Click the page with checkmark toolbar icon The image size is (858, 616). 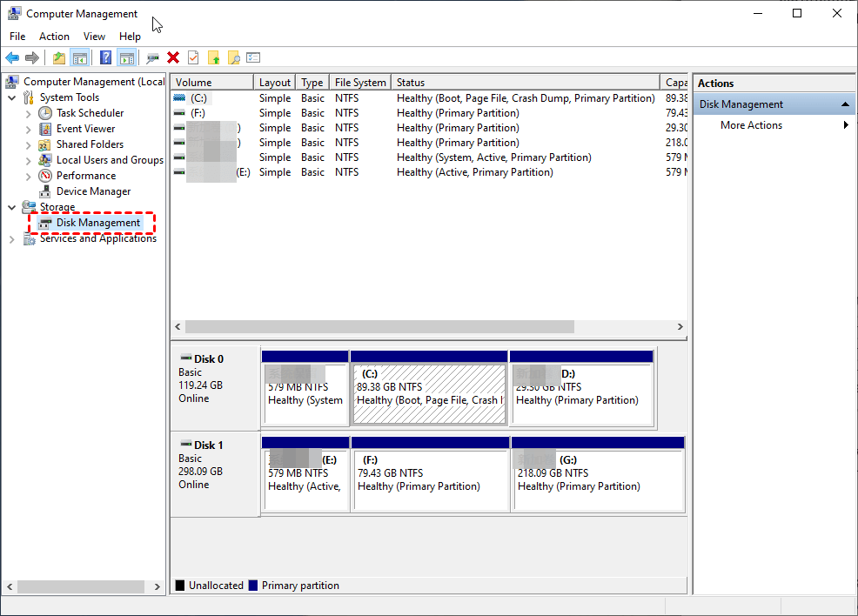193,57
